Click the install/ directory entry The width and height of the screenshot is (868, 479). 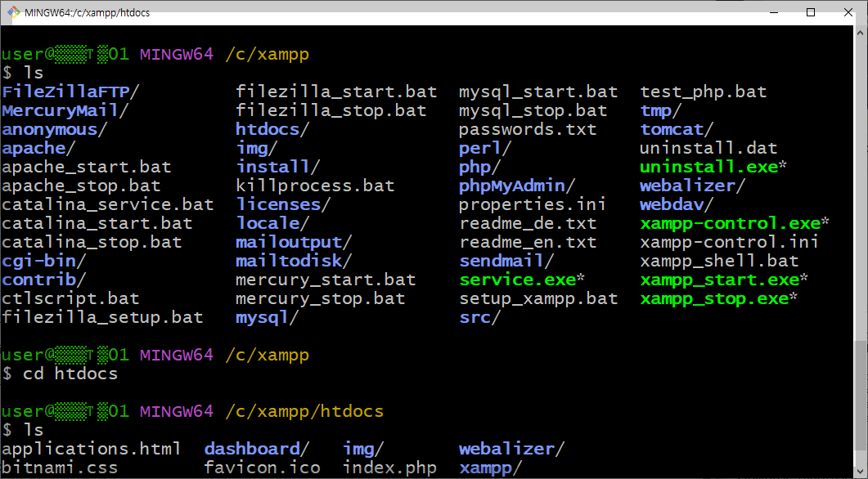(278, 167)
